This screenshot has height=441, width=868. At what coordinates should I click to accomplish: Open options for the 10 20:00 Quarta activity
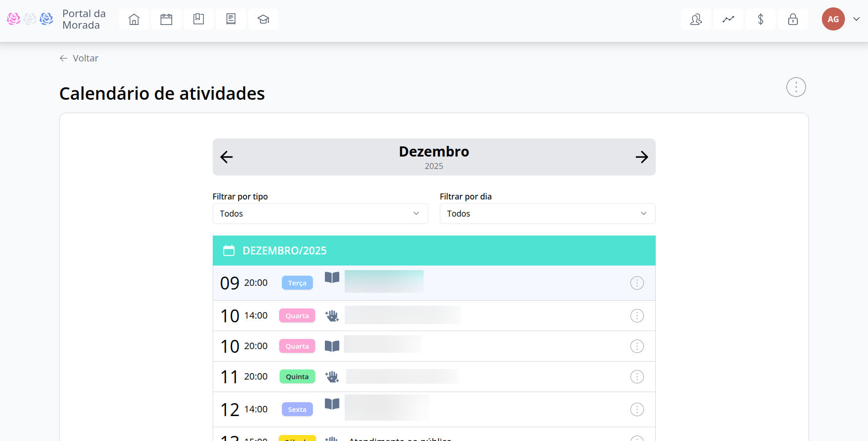click(637, 346)
